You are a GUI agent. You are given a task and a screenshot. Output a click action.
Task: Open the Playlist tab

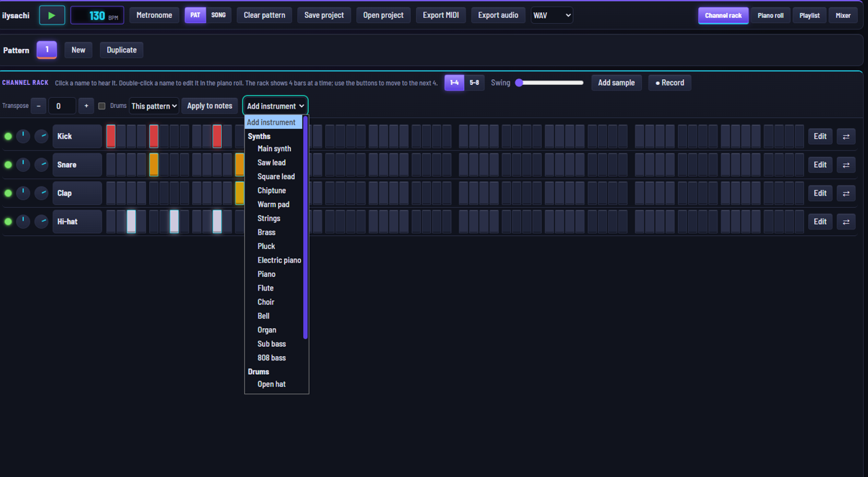809,15
